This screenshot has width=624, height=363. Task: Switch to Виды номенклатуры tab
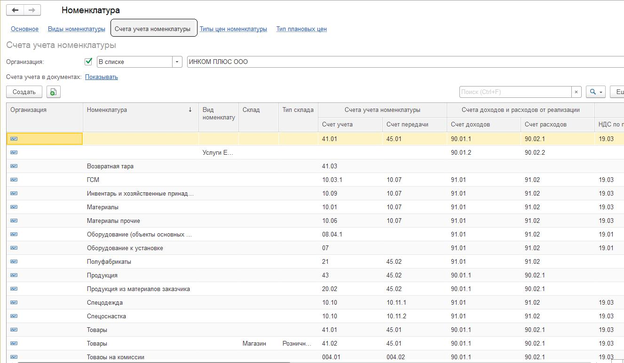76,29
